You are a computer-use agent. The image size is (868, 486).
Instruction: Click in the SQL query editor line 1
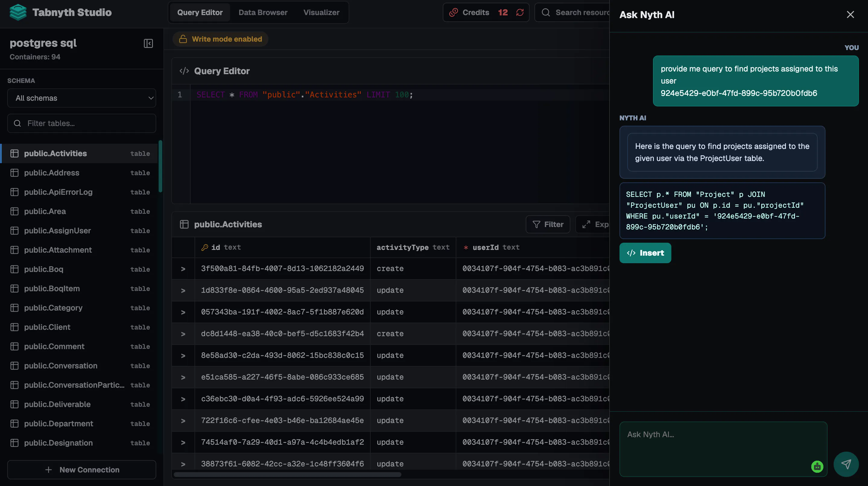pos(399,95)
